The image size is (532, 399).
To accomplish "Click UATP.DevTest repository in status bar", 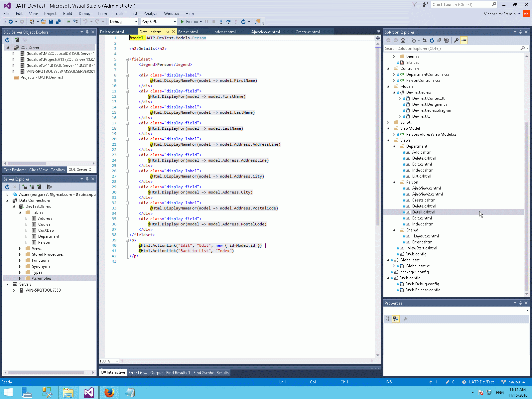I will coord(478,382).
